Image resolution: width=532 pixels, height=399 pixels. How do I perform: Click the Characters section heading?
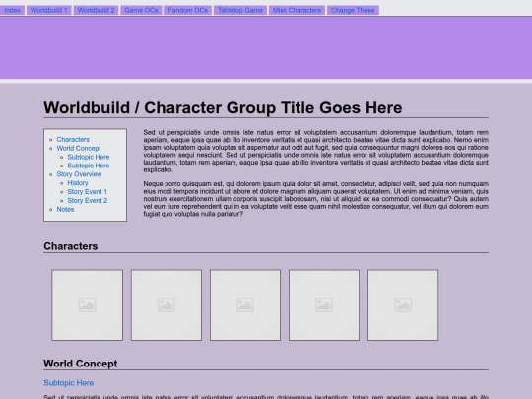pyautogui.click(x=71, y=246)
